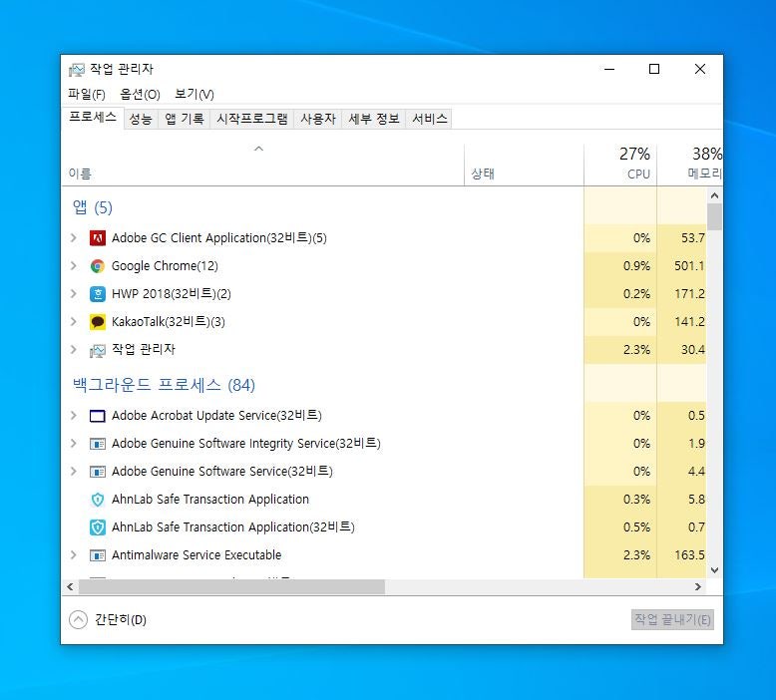Switch to the 앱 기록 tab

coord(185,119)
